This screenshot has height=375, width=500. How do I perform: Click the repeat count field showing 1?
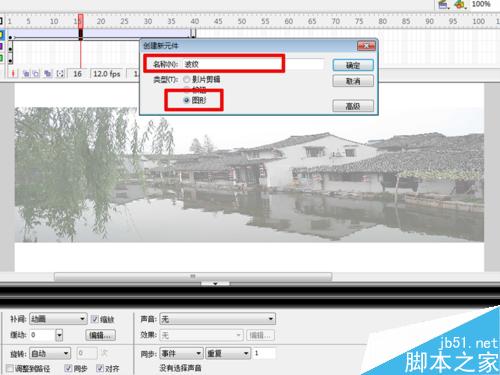(x=264, y=353)
